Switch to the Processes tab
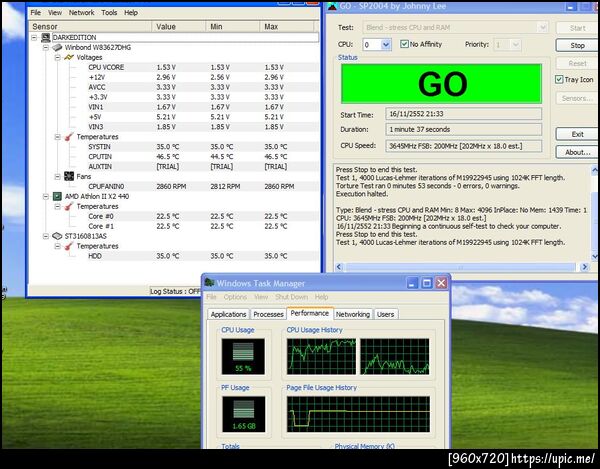 [268, 314]
